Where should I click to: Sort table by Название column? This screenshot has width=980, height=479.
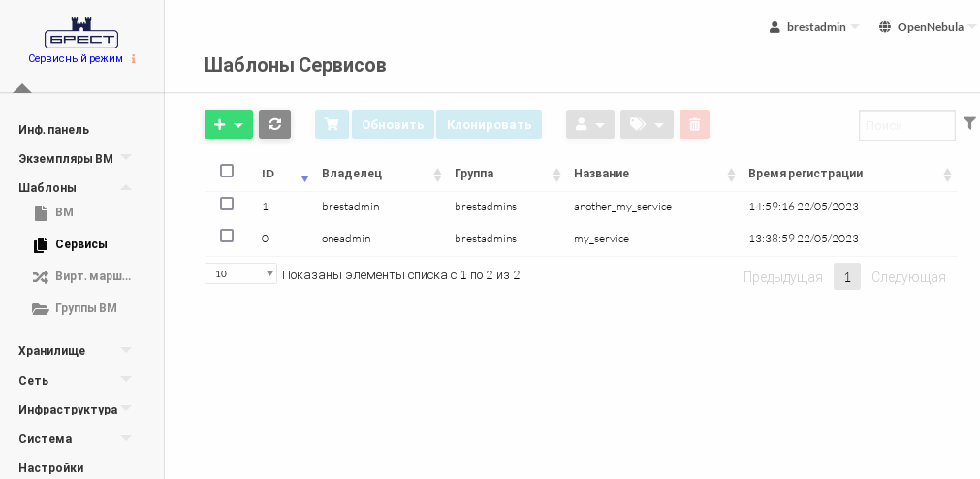pos(601,174)
